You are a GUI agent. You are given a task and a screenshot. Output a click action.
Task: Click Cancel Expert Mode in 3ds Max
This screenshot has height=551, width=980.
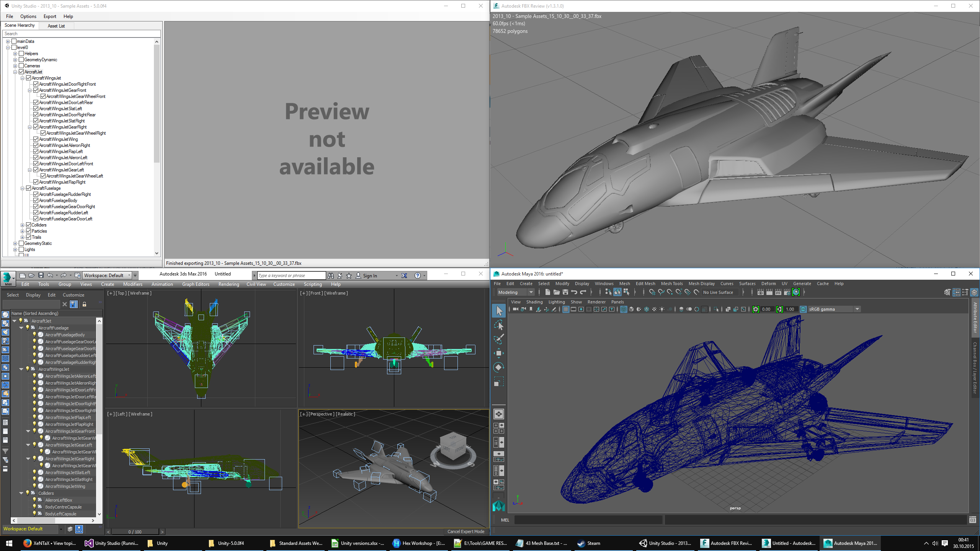point(465,531)
